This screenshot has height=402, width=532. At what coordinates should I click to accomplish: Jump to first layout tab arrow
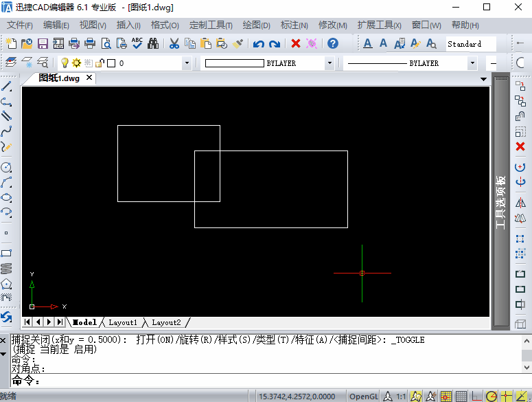tap(27, 322)
